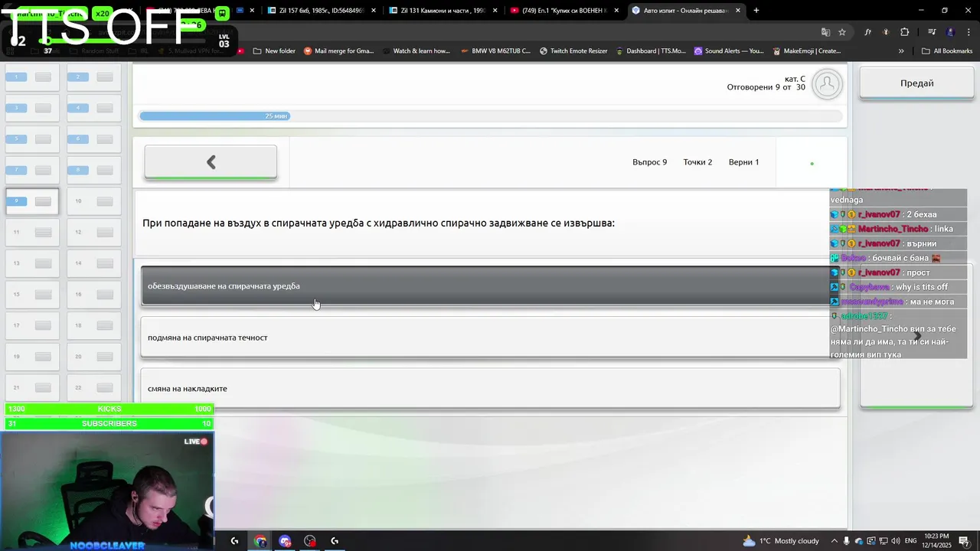Open question 12 in the navigator grid

[93, 233]
